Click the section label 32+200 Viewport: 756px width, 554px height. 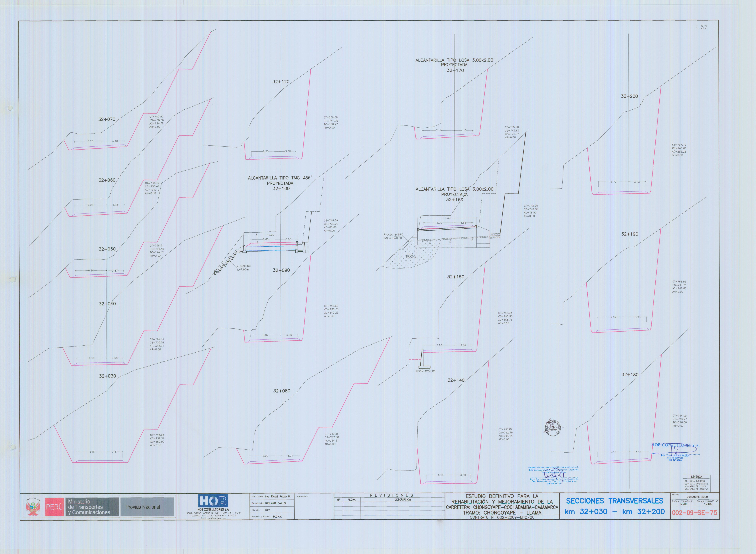pos(629,96)
